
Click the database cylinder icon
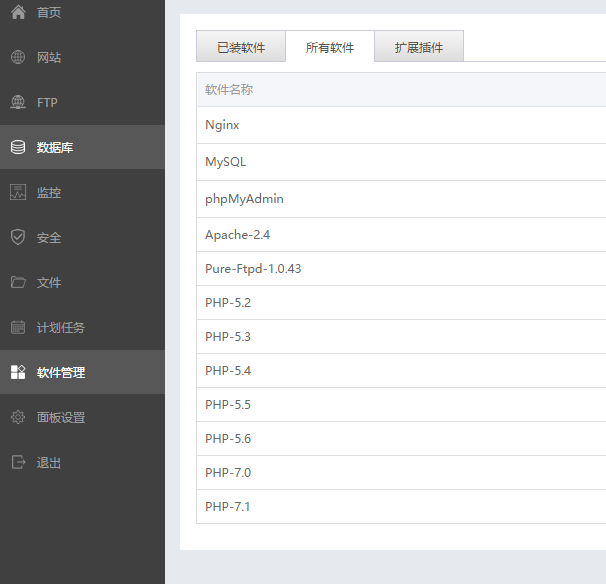[18, 147]
